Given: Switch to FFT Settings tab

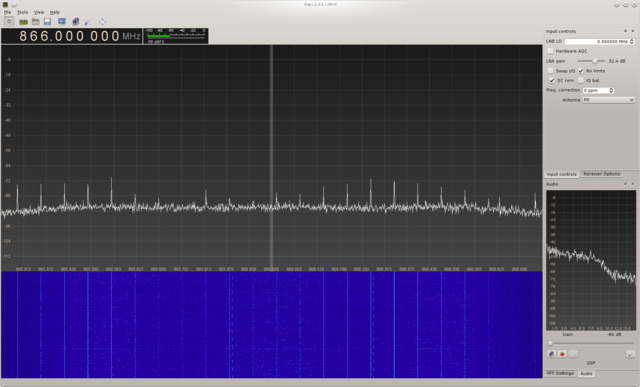Looking at the screenshot, I should [x=560, y=373].
